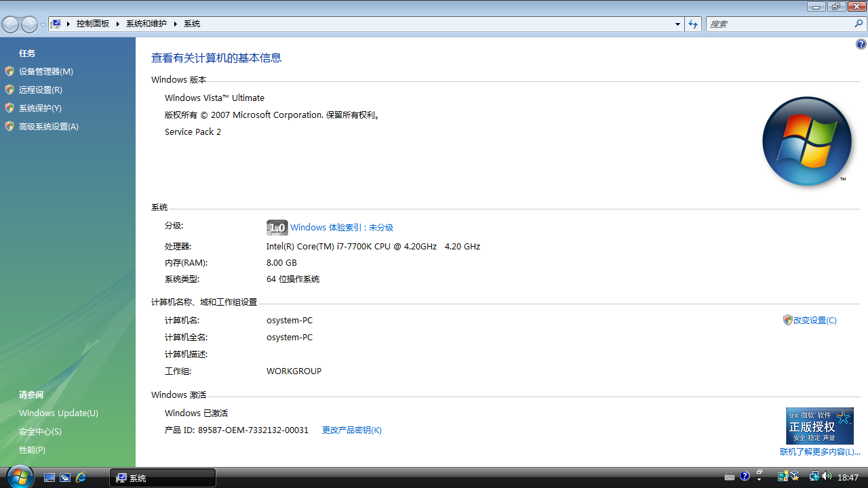Image resolution: width=868 pixels, height=488 pixels.
Task: Expand the arrow before 控制面板 in the breadcrumb
Action: point(68,24)
